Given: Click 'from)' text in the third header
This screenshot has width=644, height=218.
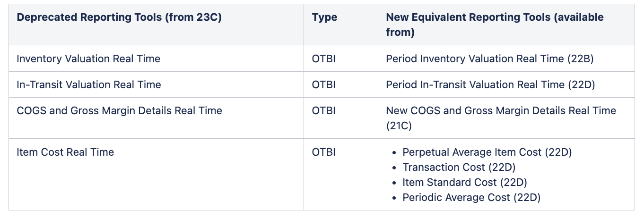Looking at the screenshot, I should point(400,32).
